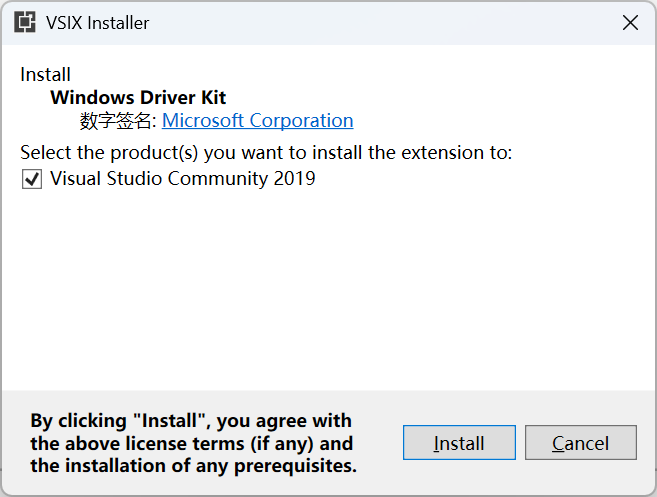This screenshot has height=497, width=657.
Task: Click the Visual Studio Community 2019 label
Action: 183,179
